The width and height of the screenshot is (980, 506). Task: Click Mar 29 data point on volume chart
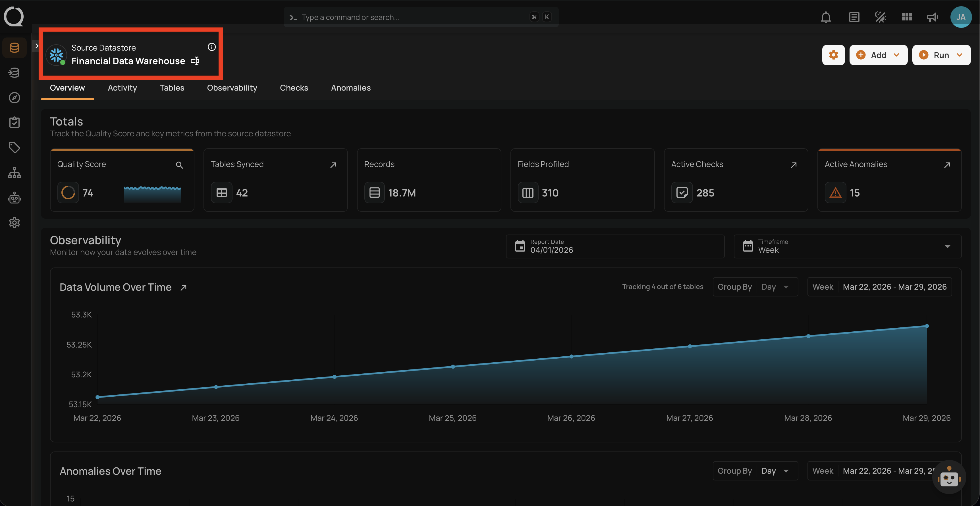coord(927,326)
